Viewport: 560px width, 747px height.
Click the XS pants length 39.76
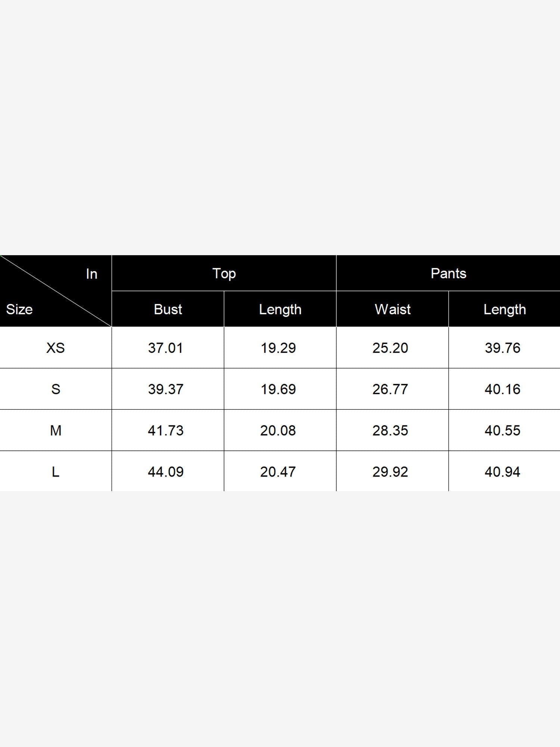coord(503,348)
